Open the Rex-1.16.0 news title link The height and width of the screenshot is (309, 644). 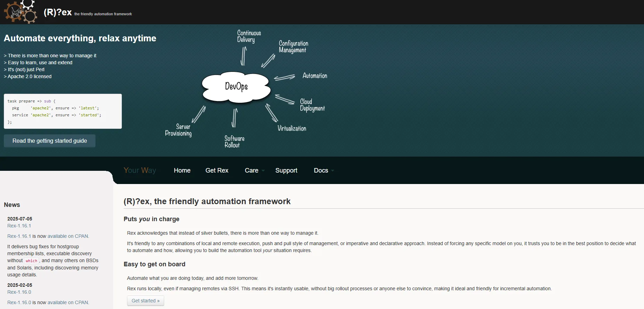pyautogui.click(x=19, y=292)
